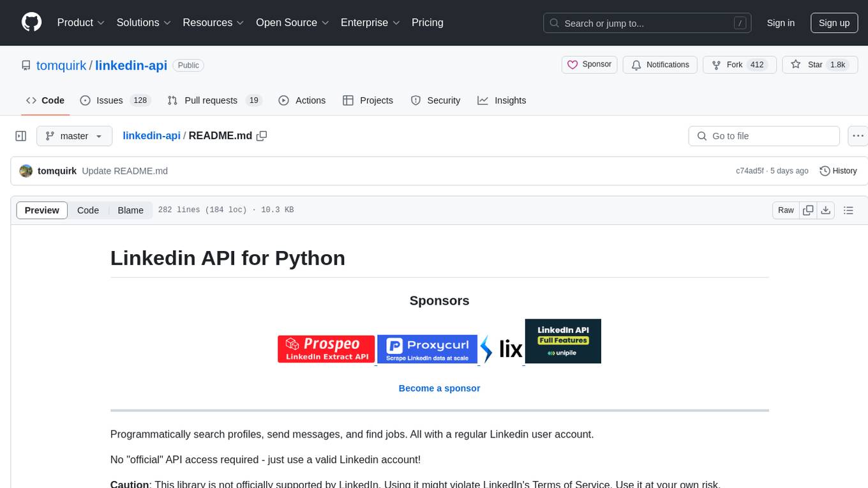868x488 pixels.
Task: Open the more file actions menu
Action: (x=858, y=136)
